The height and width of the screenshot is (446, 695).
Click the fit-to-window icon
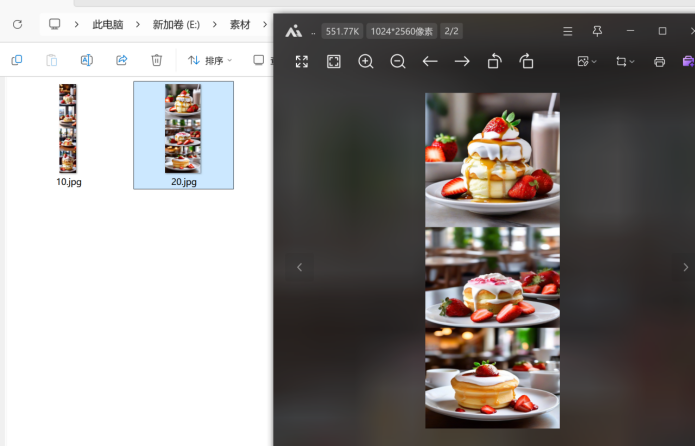click(334, 62)
